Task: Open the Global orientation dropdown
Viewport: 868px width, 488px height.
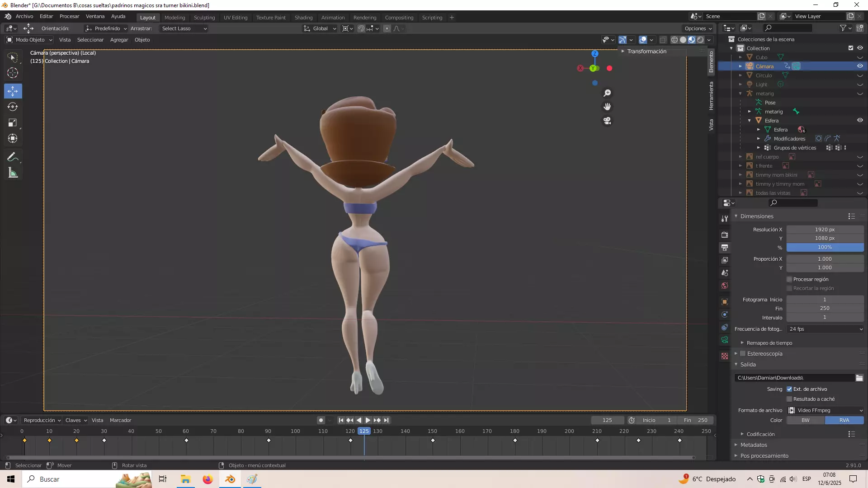Action: coord(320,28)
